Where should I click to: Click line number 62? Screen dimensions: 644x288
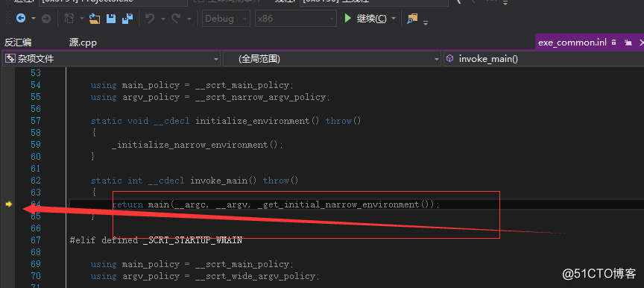point(36,181)
